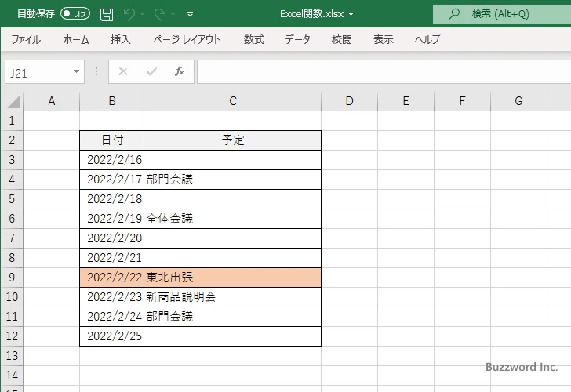571x392 pixels.
Task: Click the Redo arrow icon
Action: pyautogui.click(x=160, y=14)
